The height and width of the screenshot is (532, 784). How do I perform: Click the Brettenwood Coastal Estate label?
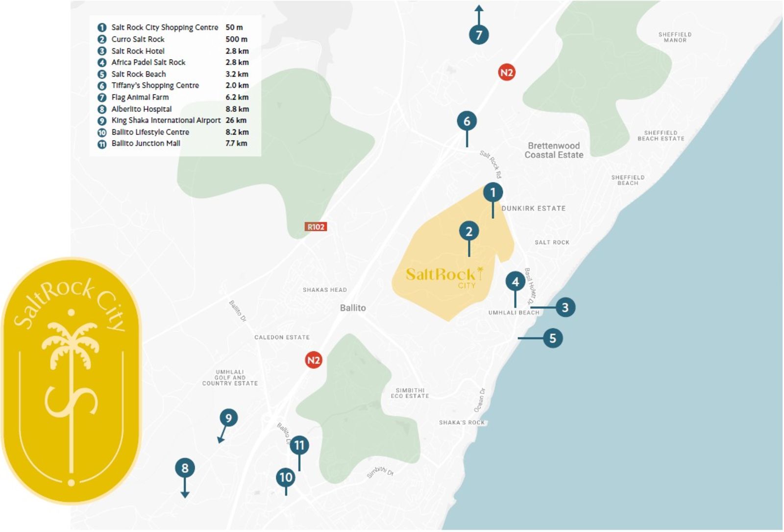(x=554, y=150)
